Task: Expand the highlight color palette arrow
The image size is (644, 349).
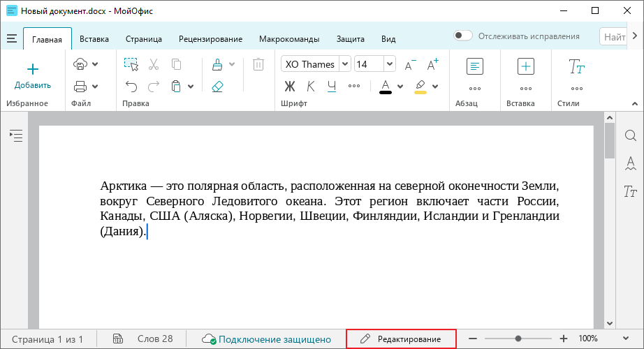Action: pos(435,87)
